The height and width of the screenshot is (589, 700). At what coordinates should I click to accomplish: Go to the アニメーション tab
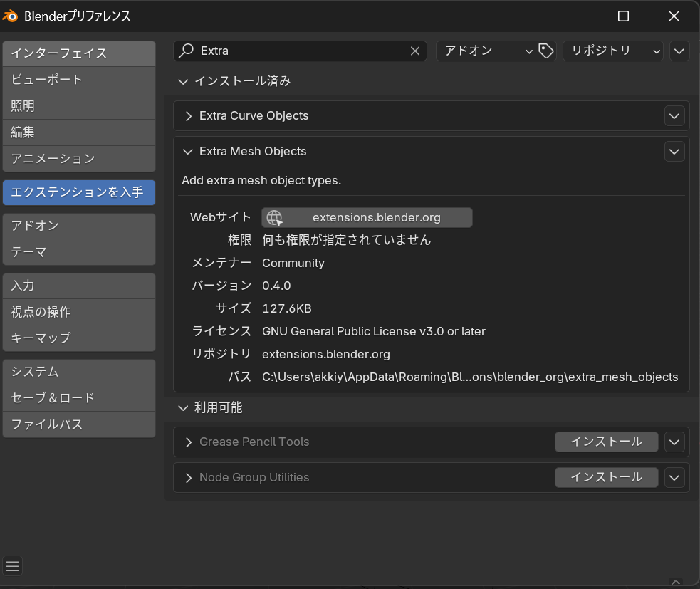click(x=79, y=159)
